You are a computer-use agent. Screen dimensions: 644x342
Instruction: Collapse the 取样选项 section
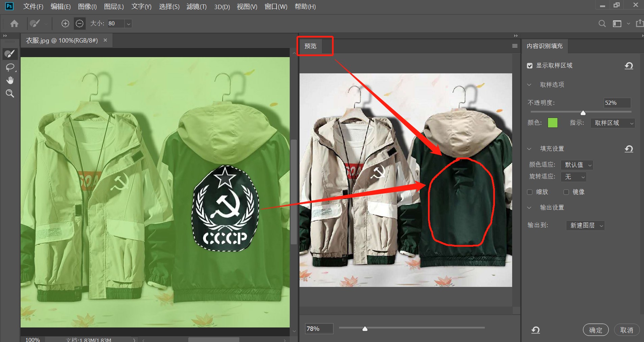pos(529,85)
